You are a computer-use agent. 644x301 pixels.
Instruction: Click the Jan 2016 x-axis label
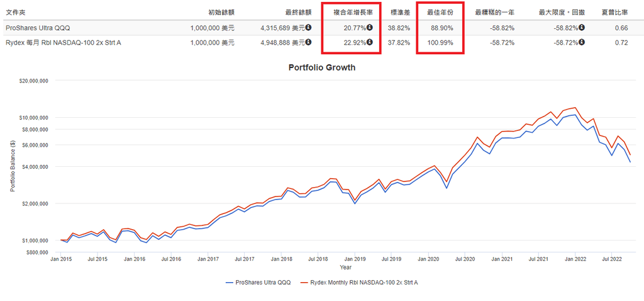[135, 259]
